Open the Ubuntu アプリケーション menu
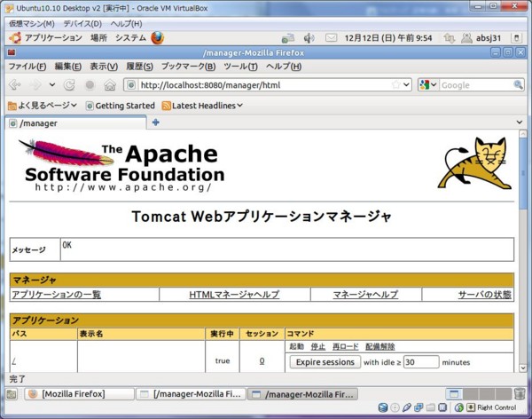Screen dimensions: 532x419 46,37
